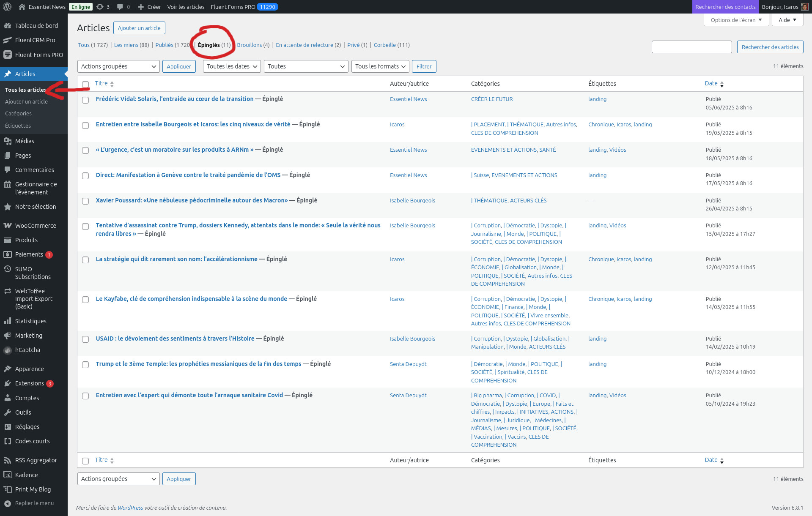The image size is (812, 516).
Task: Click the Produits sidebar icon
Action: tap(7, 240)
